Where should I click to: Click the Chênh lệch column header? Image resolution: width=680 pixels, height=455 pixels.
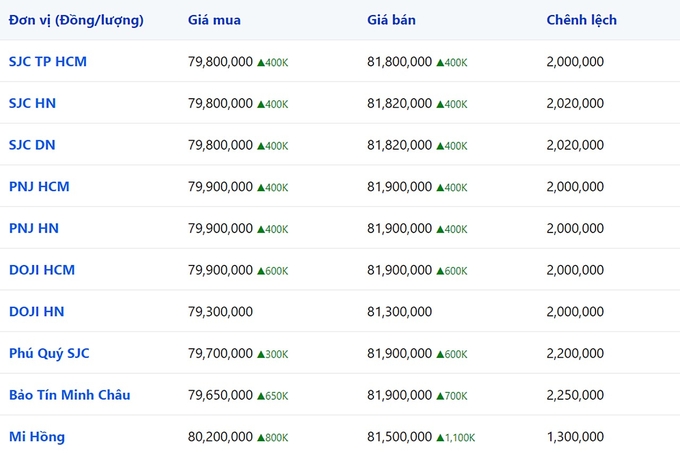(582, 20)
